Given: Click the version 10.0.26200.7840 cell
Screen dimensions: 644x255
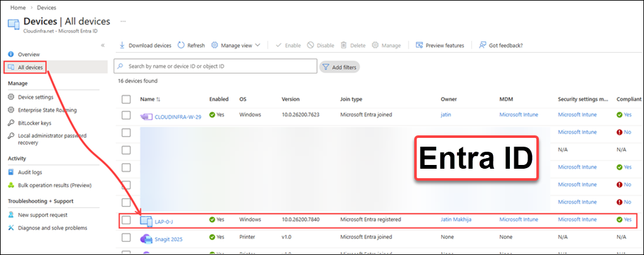Looking at the screenshot, I should 301,220.
